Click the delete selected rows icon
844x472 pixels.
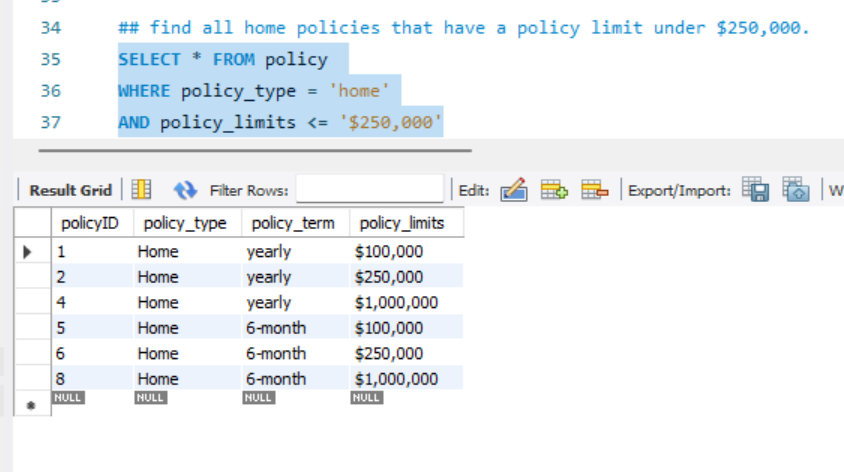pyautogui.click(x=595, y=189)
